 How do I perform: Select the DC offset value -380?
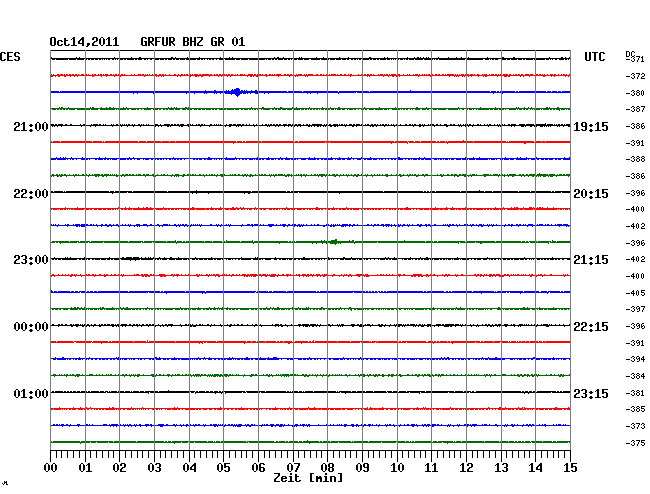[x=635, y=93]
